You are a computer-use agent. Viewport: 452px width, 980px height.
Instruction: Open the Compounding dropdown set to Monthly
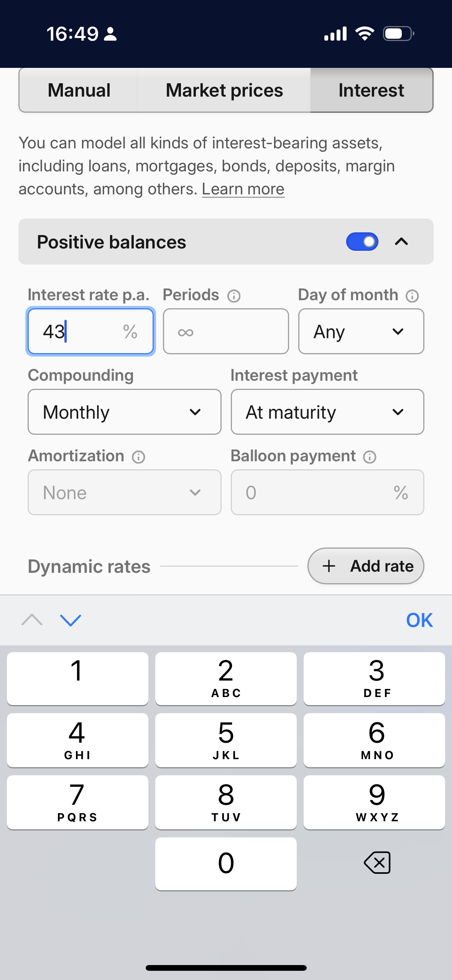124,412
